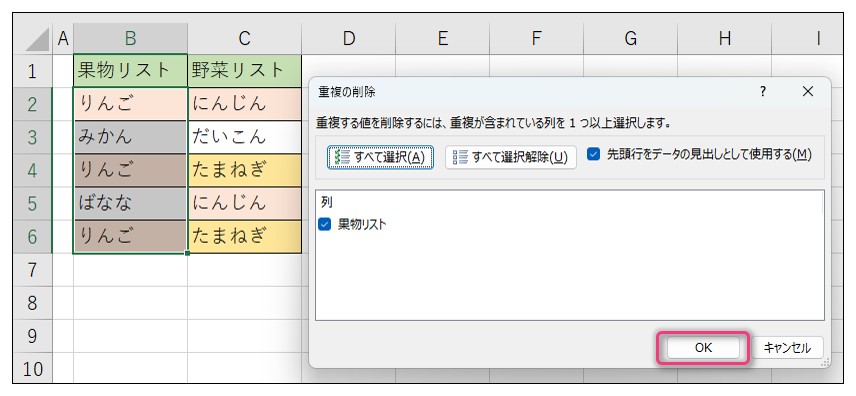Select row 2 header

pos(32,104)
